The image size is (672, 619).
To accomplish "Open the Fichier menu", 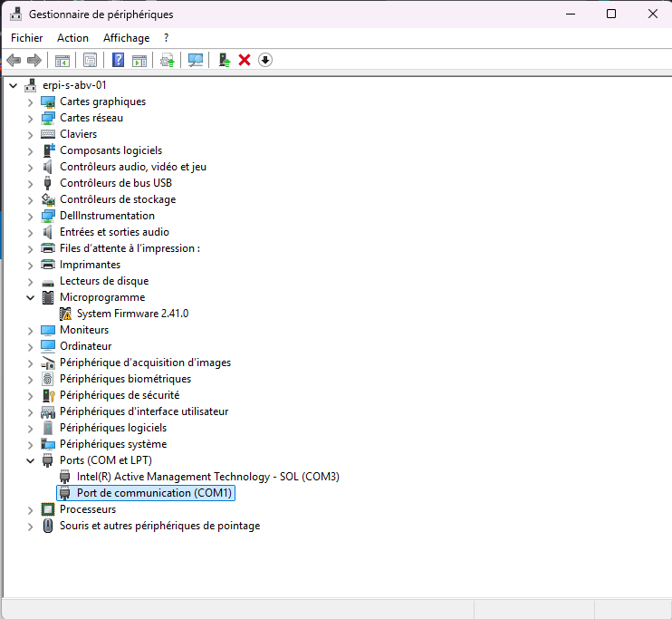I will pos(27,38).
